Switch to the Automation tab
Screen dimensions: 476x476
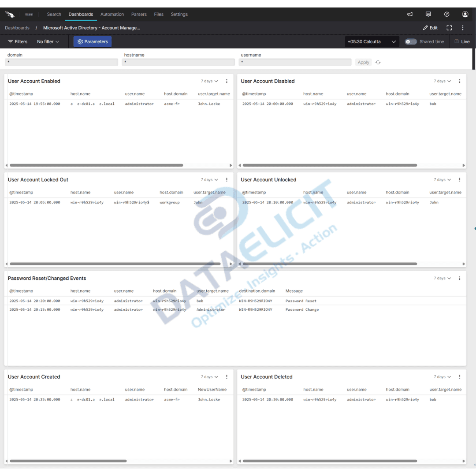[x=112, y=14]
